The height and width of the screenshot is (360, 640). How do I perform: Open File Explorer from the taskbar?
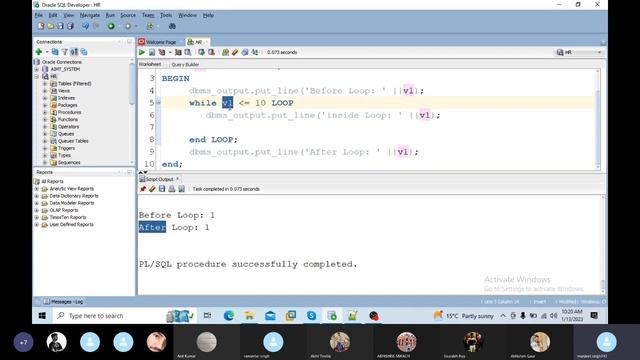click(249, 316)
